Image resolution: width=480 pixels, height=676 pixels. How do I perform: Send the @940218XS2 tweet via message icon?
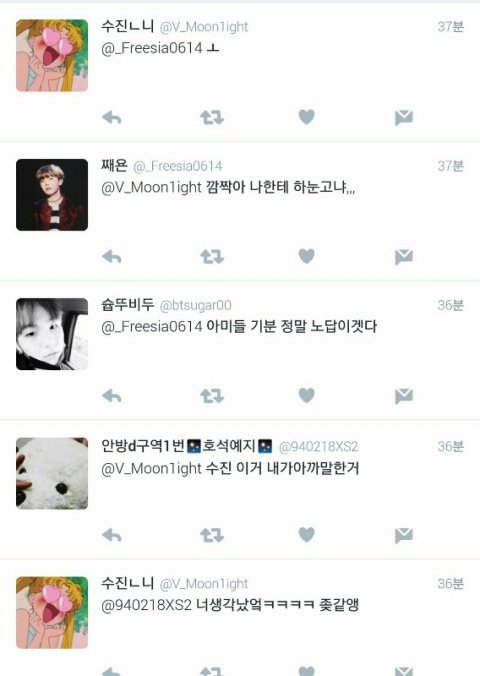[x=404, y=535]
